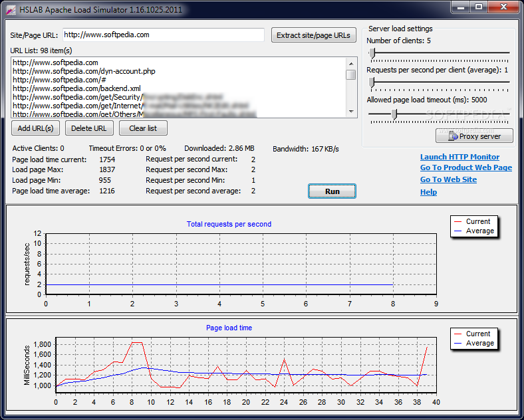
Task: Click the Add URL(s) button
Action: click(x=35, y=128)
